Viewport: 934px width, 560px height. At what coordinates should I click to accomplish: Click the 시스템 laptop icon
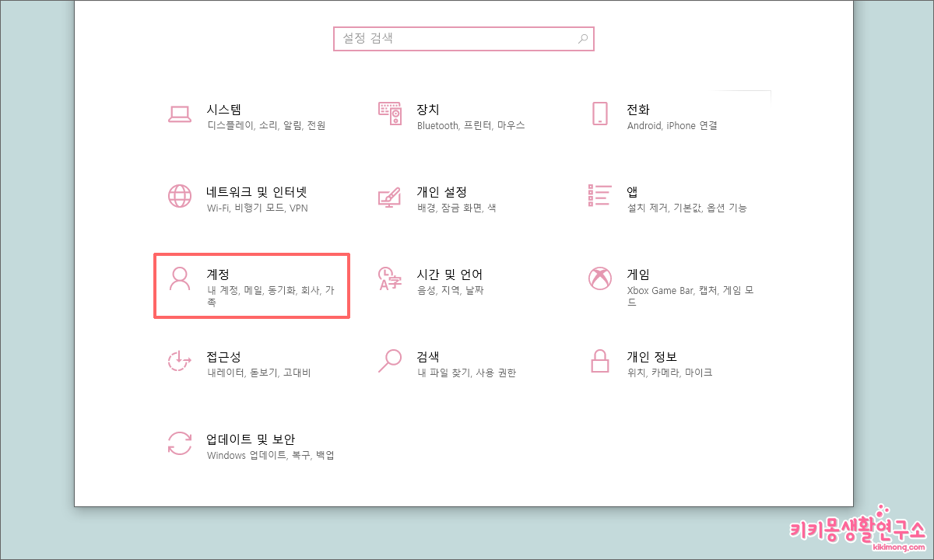[x=180, y=114]
